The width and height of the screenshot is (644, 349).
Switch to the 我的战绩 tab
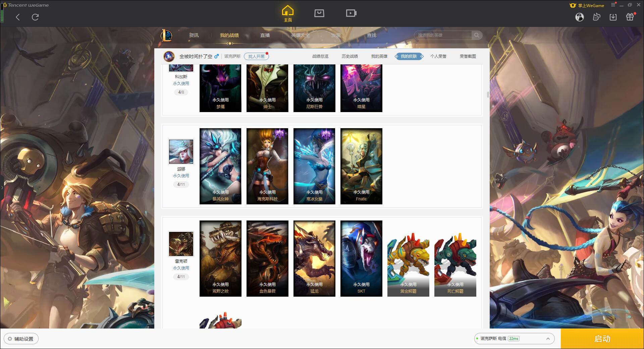pyautogui.click(x=229, y=35)
